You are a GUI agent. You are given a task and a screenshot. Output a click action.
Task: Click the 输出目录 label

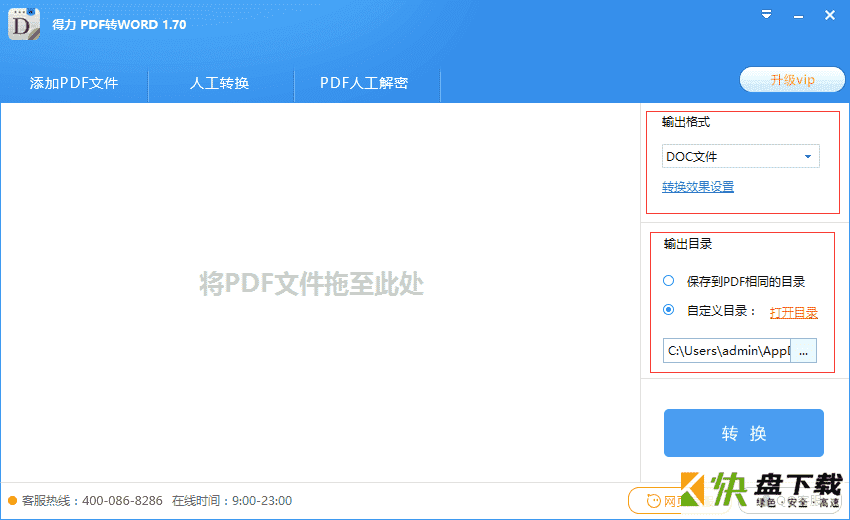[688, 244]
